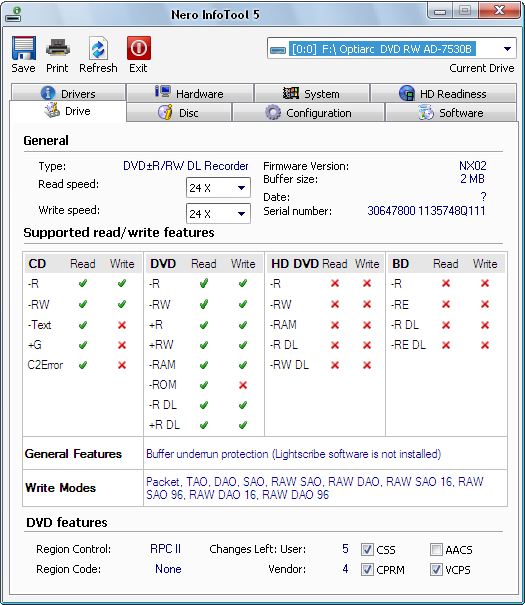525x605 pixels.
Task: Click the Buffer underrun protection text
Action: pyautogui.click(x=294, y=454)
